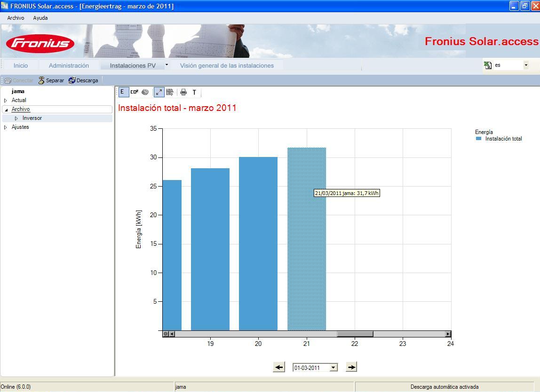Expand the Ajustes tree item
The width and height of the screenshot is (540, 392).
pyautogui.click(x=6, y=127)
